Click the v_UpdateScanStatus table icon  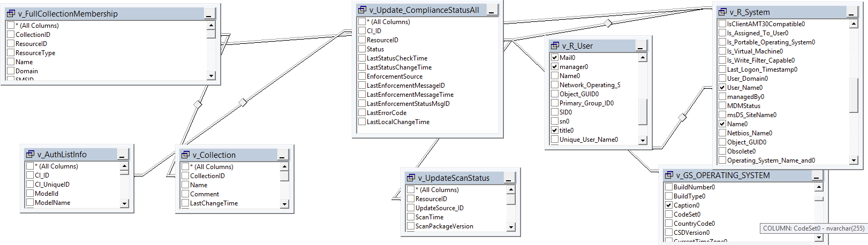click(411, 178)
